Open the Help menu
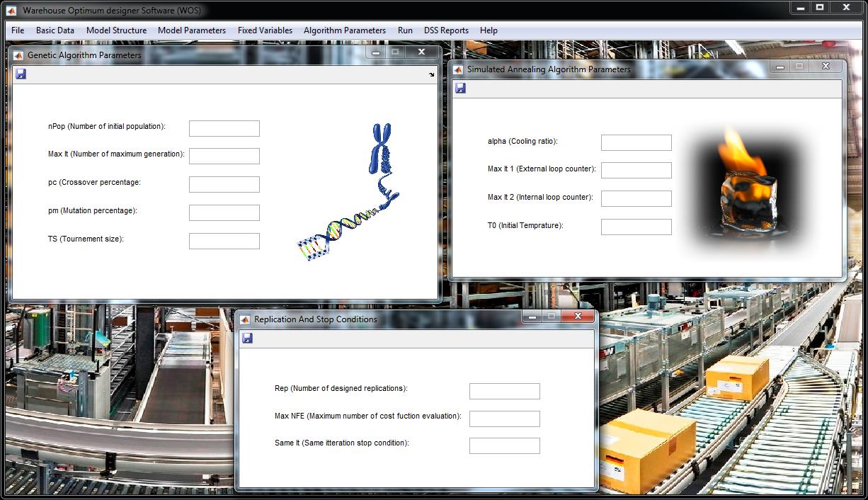868x500 pixels. tap(489, 30)
